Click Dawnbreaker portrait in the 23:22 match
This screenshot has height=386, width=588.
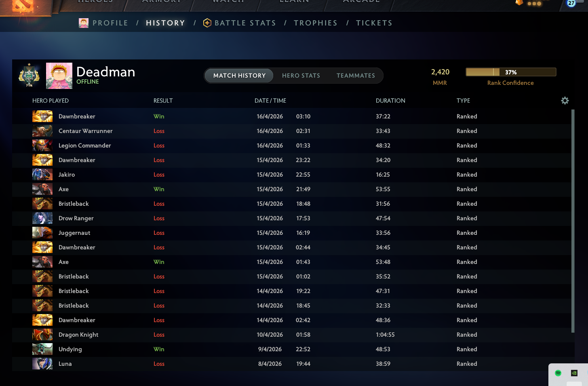point(42,160)
